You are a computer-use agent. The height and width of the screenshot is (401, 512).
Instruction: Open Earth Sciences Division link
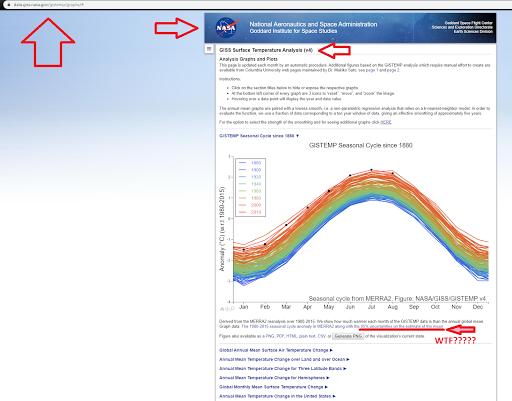[x=473, y=31]
